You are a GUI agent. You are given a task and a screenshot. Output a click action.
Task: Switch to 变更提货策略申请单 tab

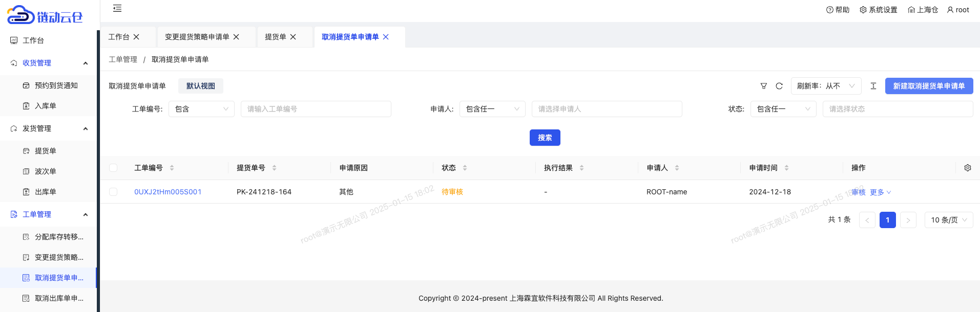pos(197,37)
